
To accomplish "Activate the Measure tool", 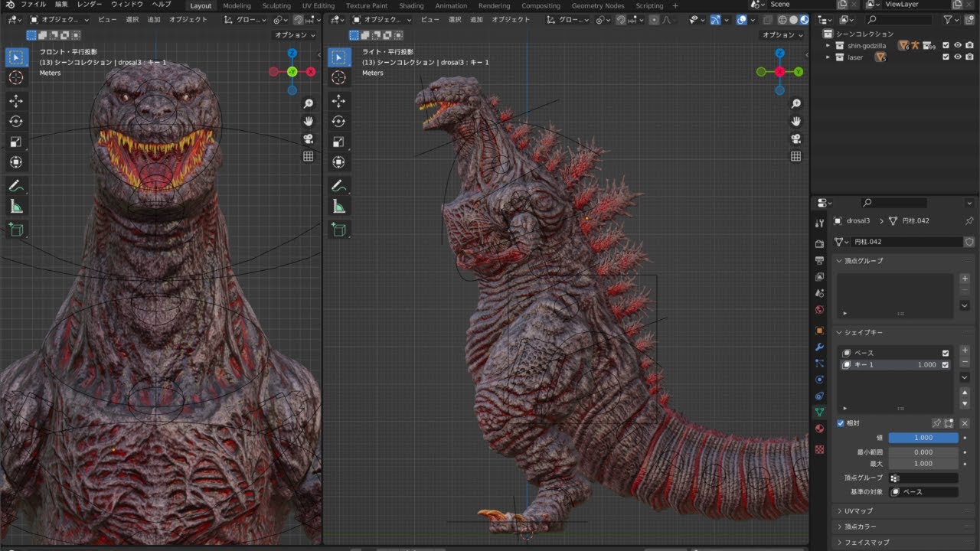I will 17,205.
